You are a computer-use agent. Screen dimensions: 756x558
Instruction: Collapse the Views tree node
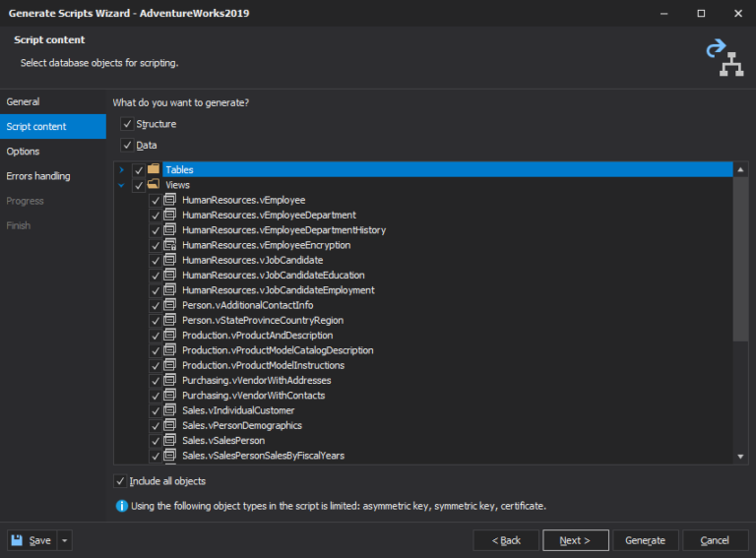click(x=121, y=185)
